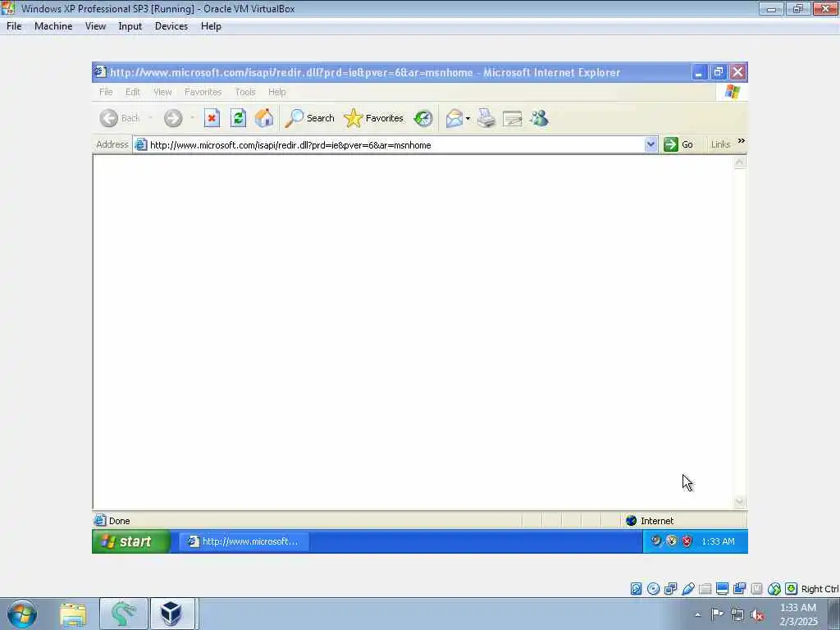840x630 pixels.
Task: Open the IE Help menu
Action: point(277,92)
